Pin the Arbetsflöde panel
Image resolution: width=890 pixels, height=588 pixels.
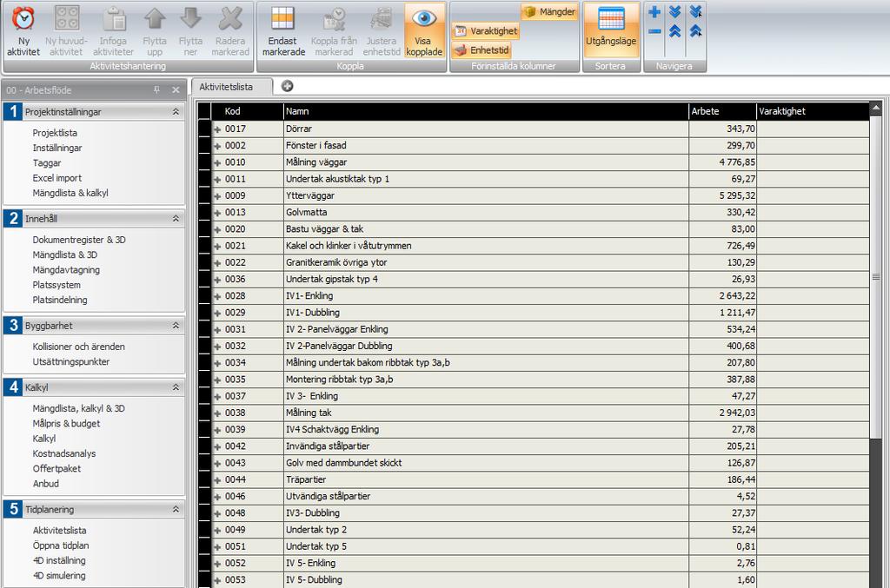157,89
